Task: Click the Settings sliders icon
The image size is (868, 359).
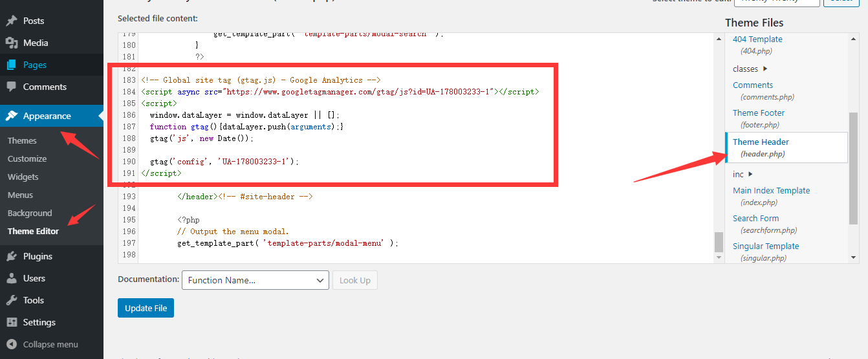Action: click(12, 322)
